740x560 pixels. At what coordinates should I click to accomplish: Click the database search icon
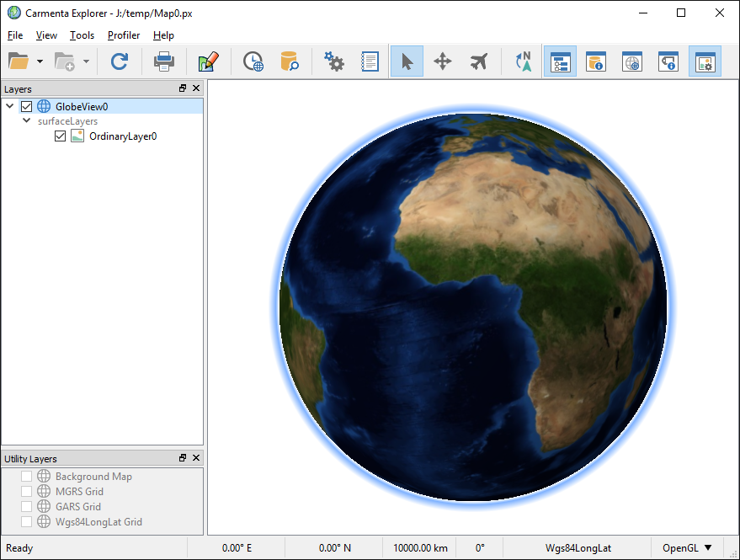pyautogui.click(x=290, y=61)
